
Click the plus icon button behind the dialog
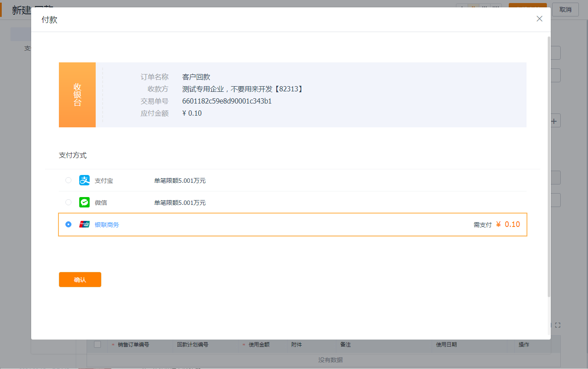pos(554,121)
